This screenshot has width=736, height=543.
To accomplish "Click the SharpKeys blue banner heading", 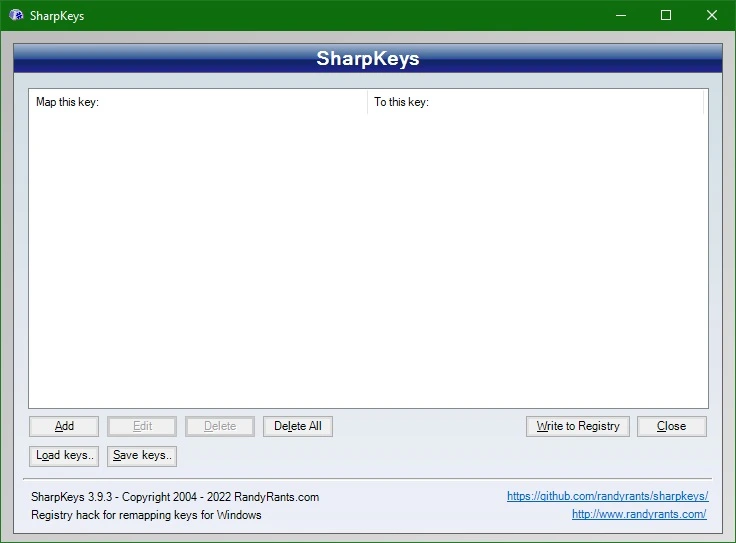I will point(368,59).
